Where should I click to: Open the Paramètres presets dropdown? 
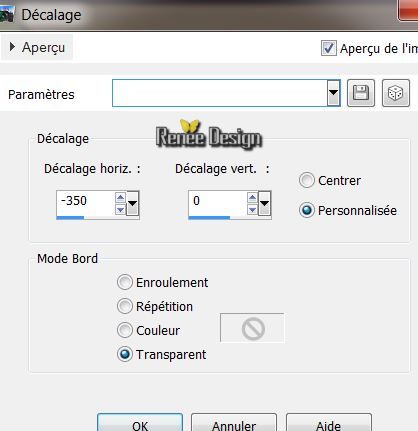tap(333, 93)
